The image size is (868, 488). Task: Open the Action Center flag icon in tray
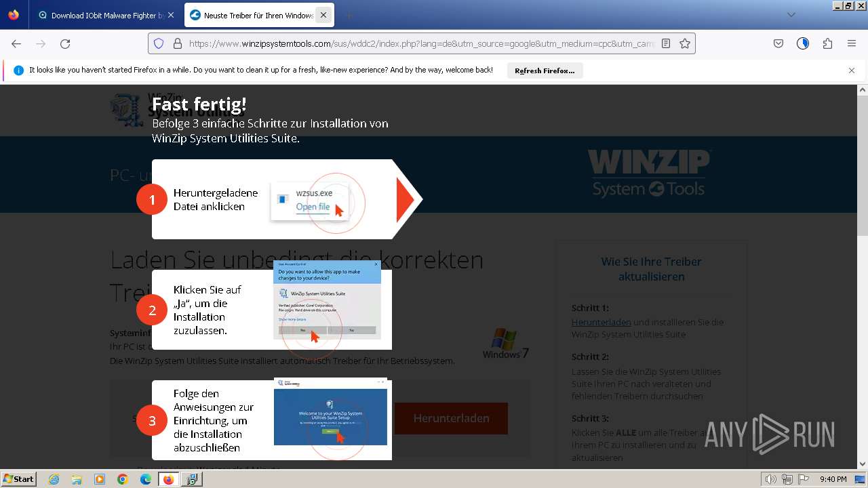coord(804,479)
